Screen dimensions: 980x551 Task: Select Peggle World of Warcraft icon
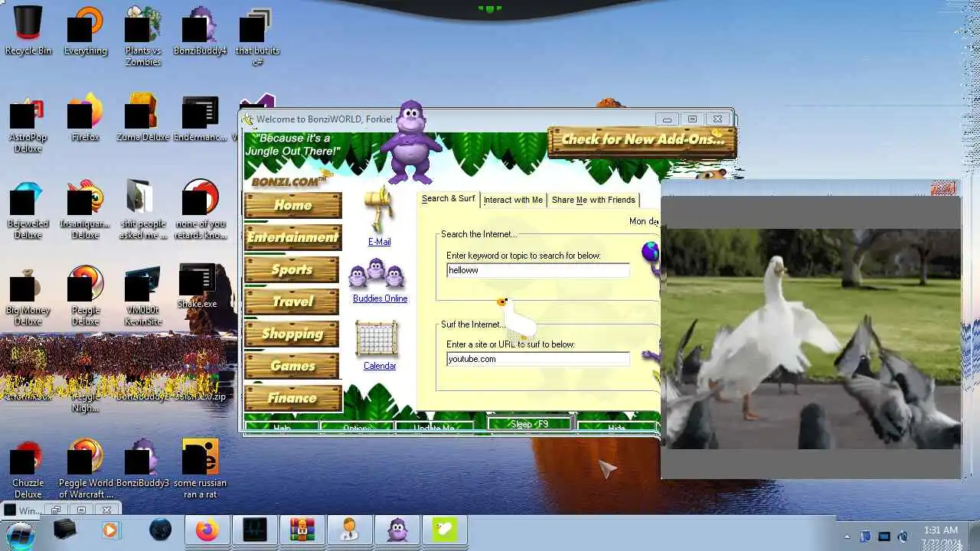(x=85, y=468)
